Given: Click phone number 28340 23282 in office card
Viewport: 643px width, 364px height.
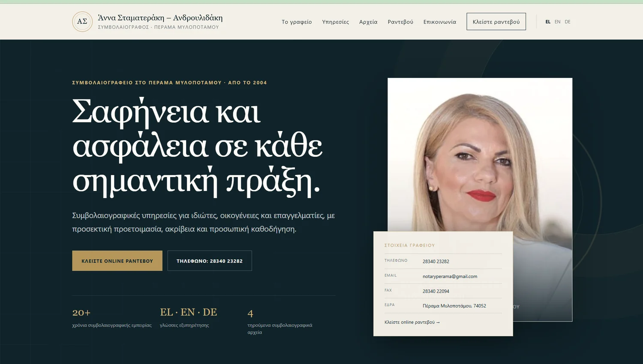Looking at the screenshot, I should (x=436, y=261).
